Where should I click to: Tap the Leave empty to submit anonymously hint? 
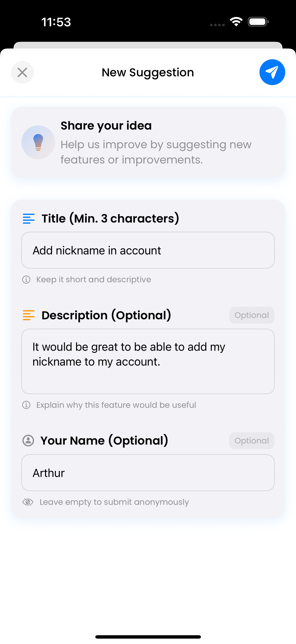tap(114, 502)
